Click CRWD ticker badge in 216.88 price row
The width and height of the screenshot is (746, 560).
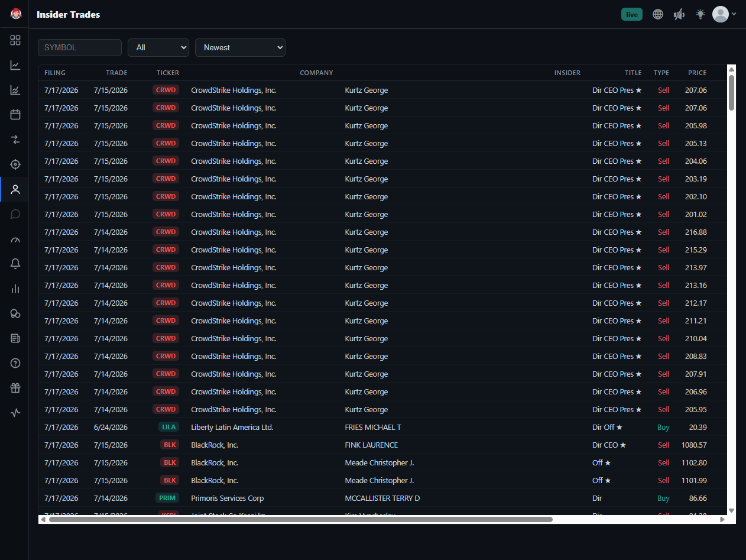point(166,232)
